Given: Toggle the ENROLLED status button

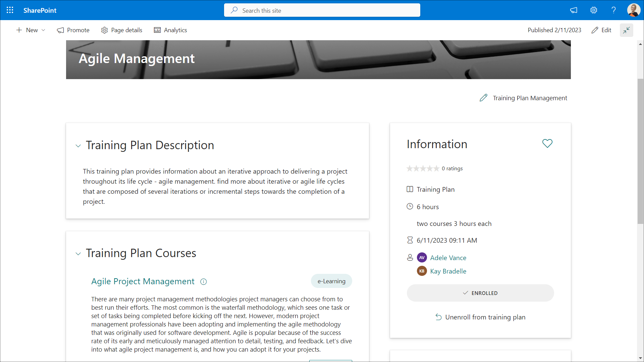Looking at the screenshot, I should (x=480, y=293).
